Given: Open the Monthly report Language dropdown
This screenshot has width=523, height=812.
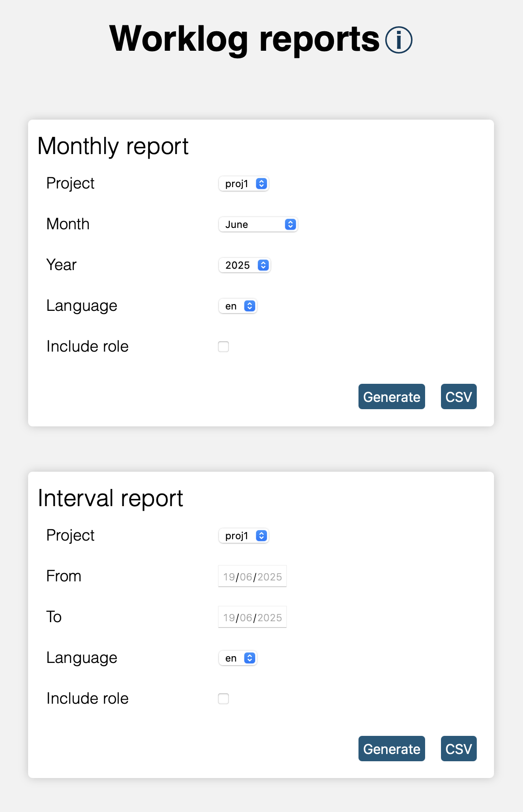Looking at the screenshot, I should tap(238, 306).
